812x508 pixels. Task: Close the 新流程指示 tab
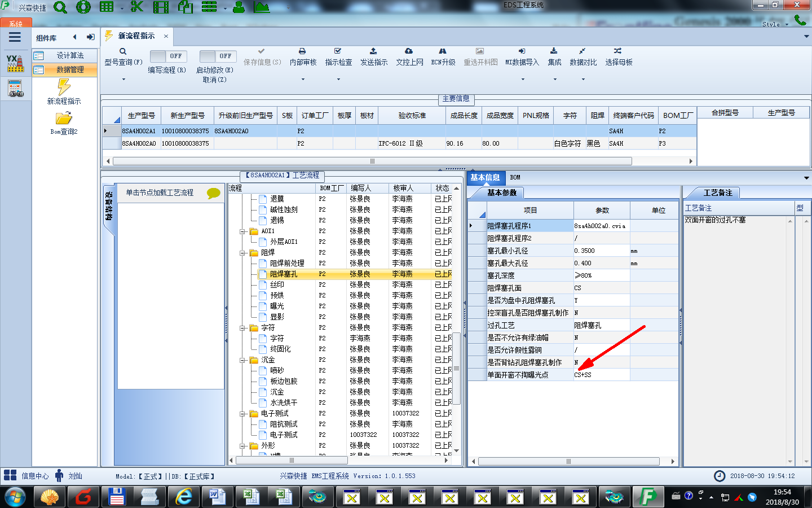pos(166,36)
